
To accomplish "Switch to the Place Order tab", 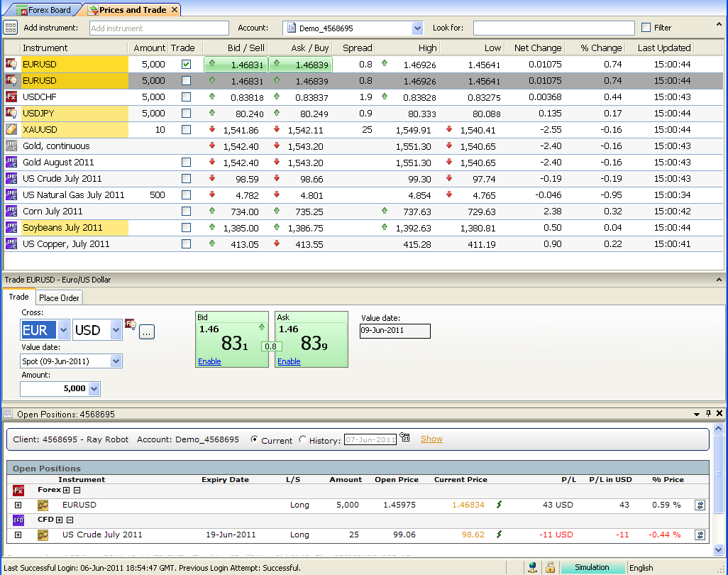I will tap(59, 297).
